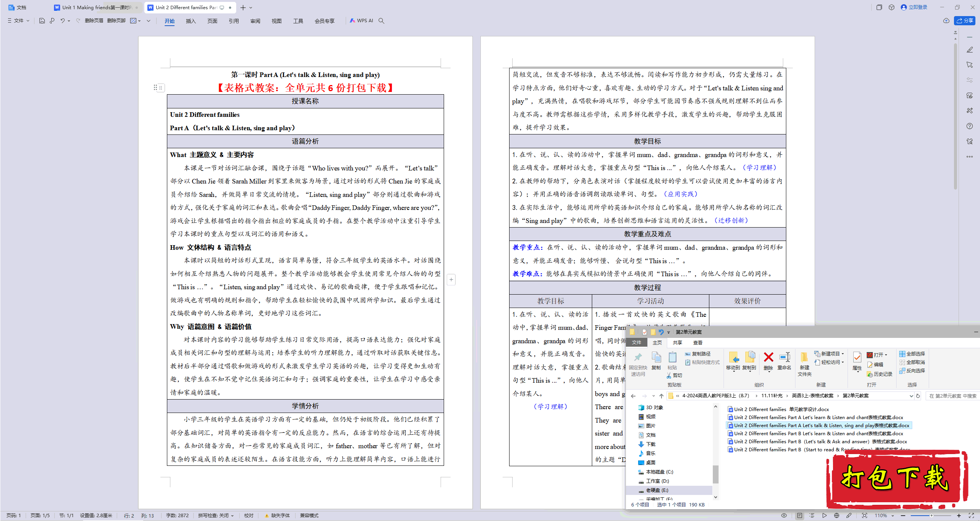Click the selection arrow icon in right sidebar
The height and width of the screenshot is (521, 980).
click(x=969, y=65)
